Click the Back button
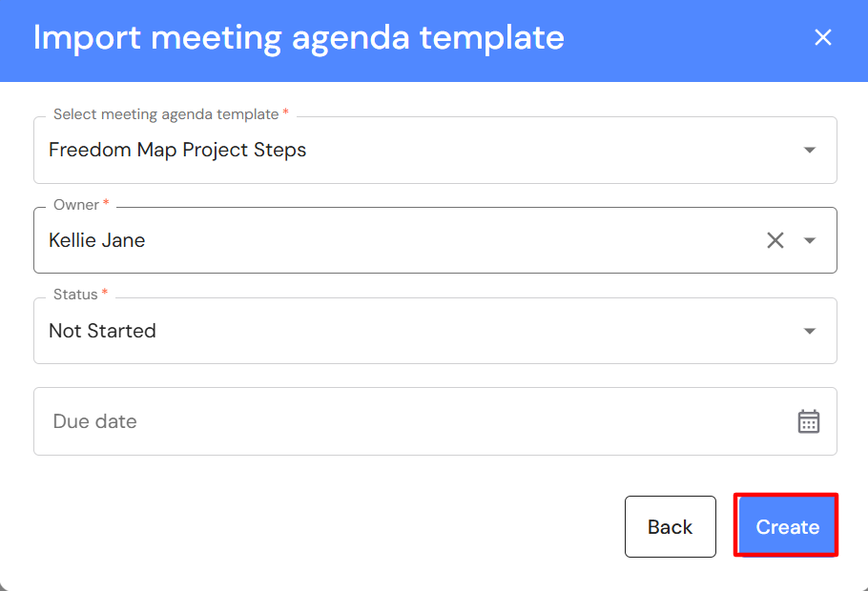The width and height of the screenshot is (868, 591). click(670, 526)
